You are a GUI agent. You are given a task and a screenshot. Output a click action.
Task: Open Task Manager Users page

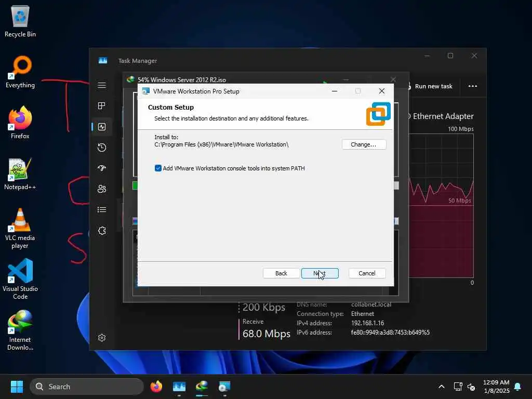[x=102, y=189]
